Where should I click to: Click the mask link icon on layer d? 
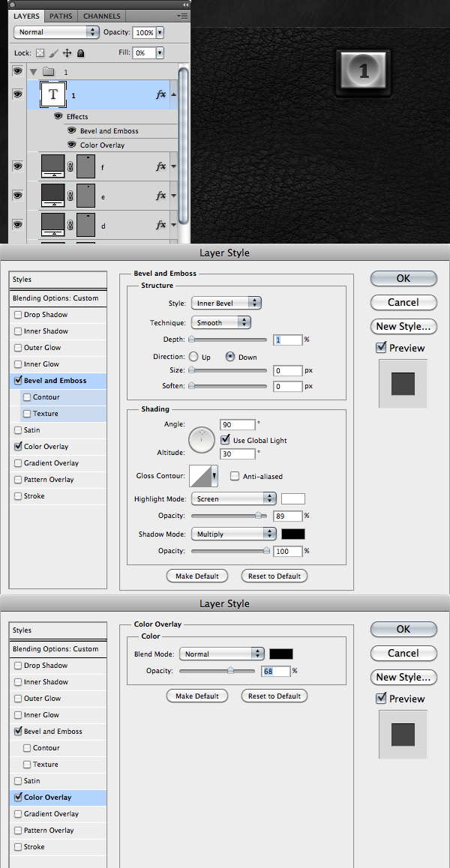pyautogui.click(x=70, y=225)
